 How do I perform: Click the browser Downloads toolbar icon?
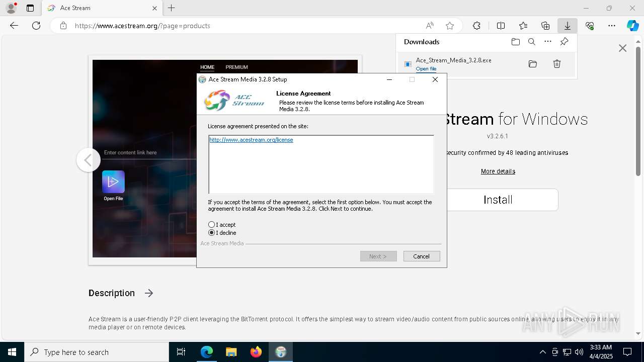point(568,26)
